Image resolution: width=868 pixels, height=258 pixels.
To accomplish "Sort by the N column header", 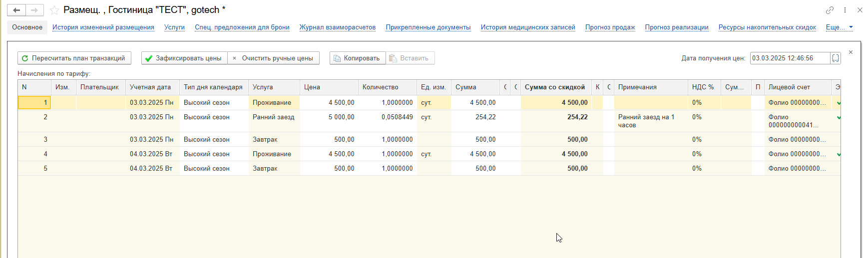I will click(34, 87).
